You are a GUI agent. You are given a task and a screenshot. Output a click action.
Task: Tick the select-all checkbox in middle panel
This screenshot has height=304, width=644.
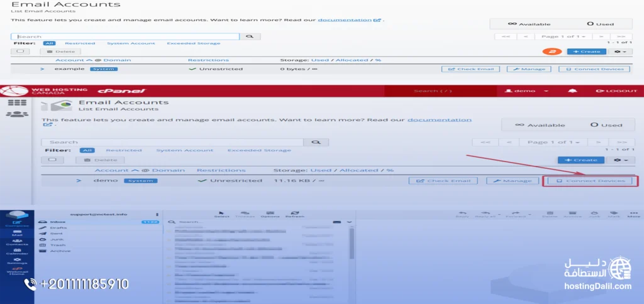(x=53, y=160)
